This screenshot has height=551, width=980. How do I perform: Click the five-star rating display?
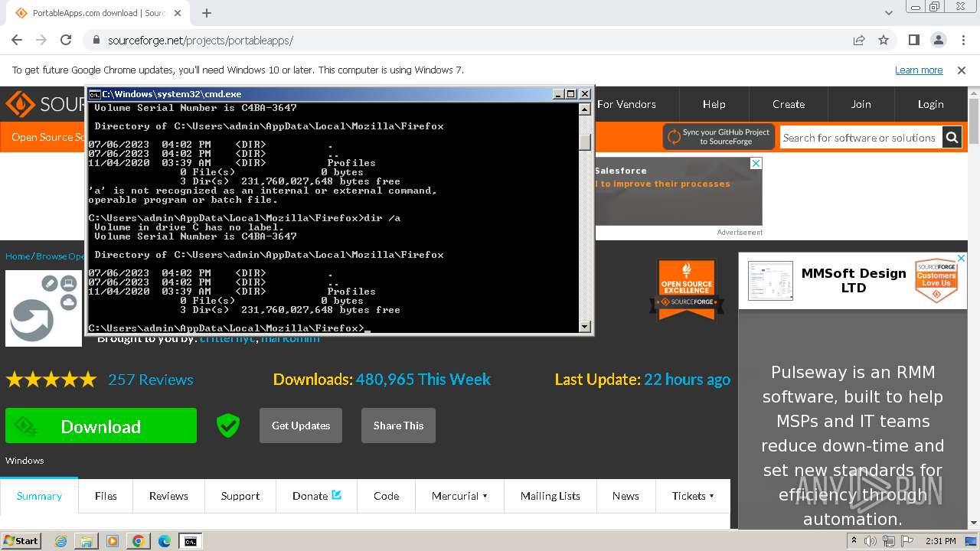[51, 380]
